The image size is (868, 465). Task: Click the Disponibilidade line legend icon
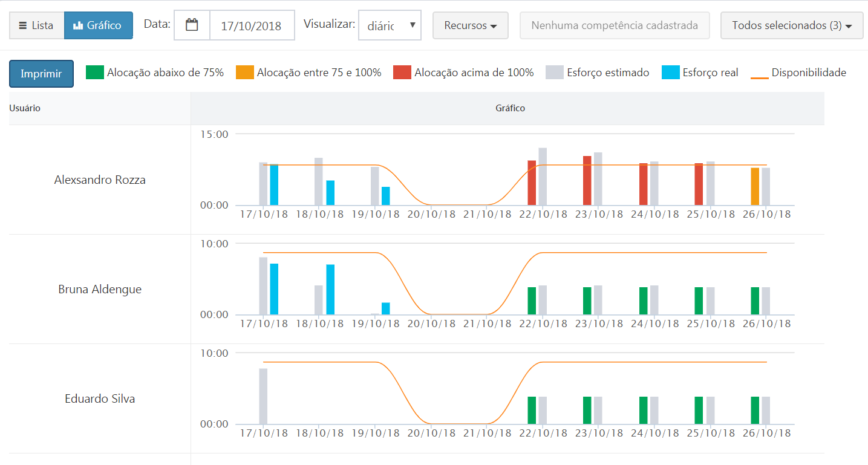click(760, 73)
